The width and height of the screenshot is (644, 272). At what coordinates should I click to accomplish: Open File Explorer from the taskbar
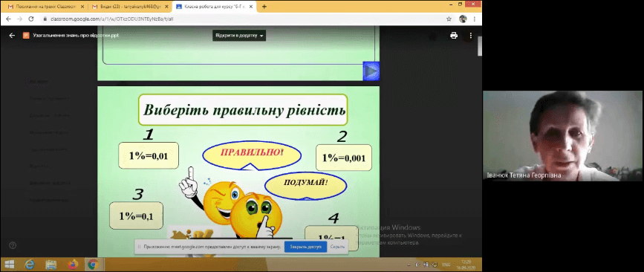coord(51,264)
